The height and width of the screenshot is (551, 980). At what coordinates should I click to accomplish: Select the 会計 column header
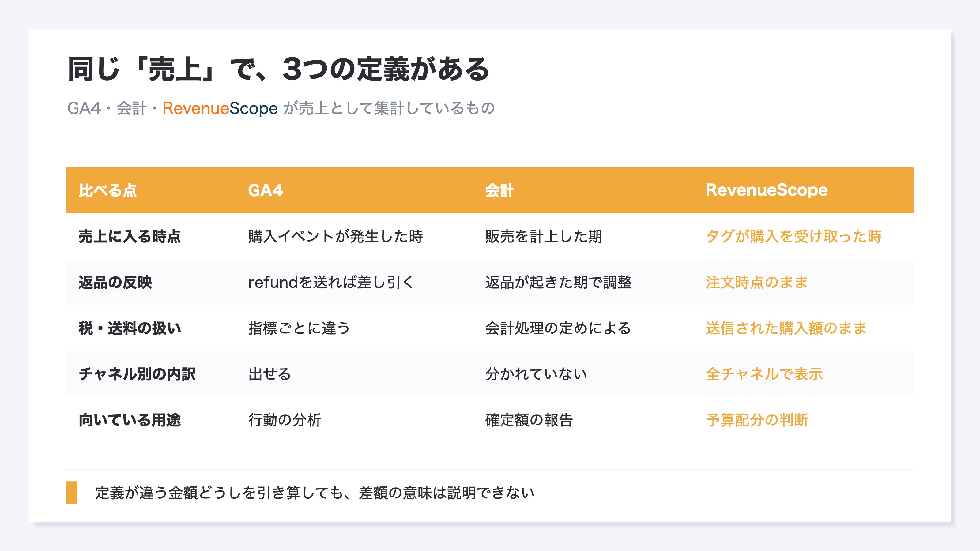(x=499, y=190)
